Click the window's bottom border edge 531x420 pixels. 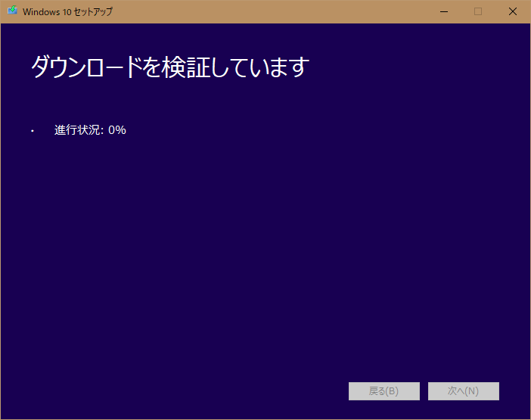pos(265,418)
